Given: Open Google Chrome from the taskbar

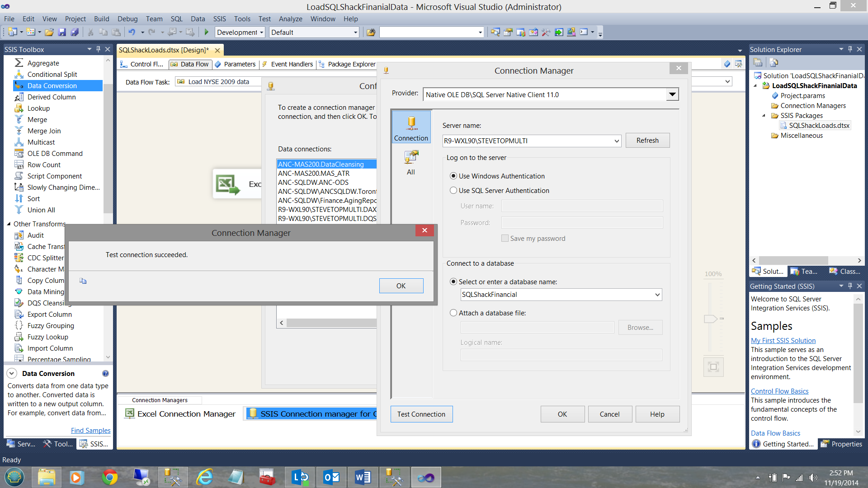Looking at the screenshot, I should 109,477.
